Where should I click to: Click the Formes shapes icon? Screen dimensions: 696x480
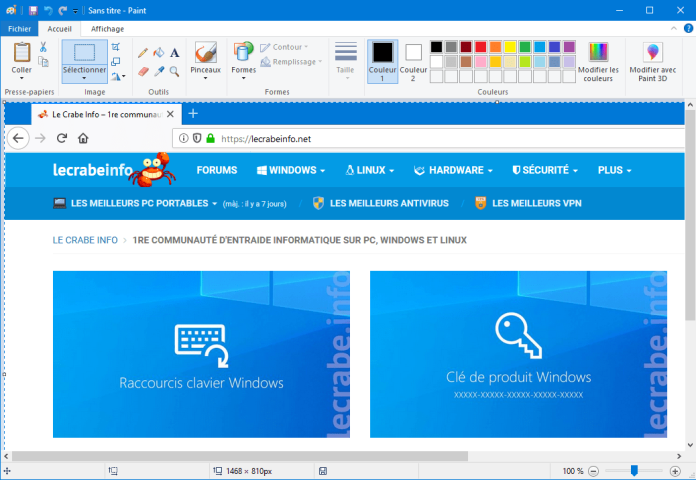coord(243,53)
